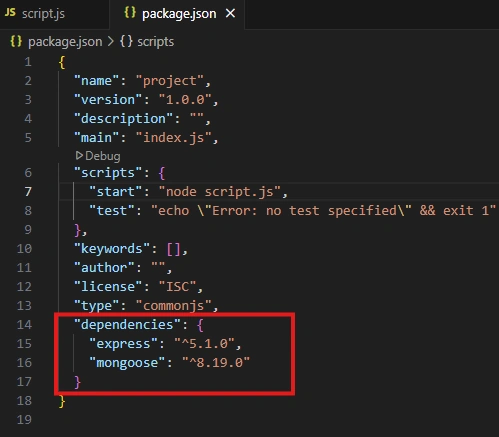Expand the breadcrumb chevron separator
The image size is (499, 437).
tap(111, 42)
